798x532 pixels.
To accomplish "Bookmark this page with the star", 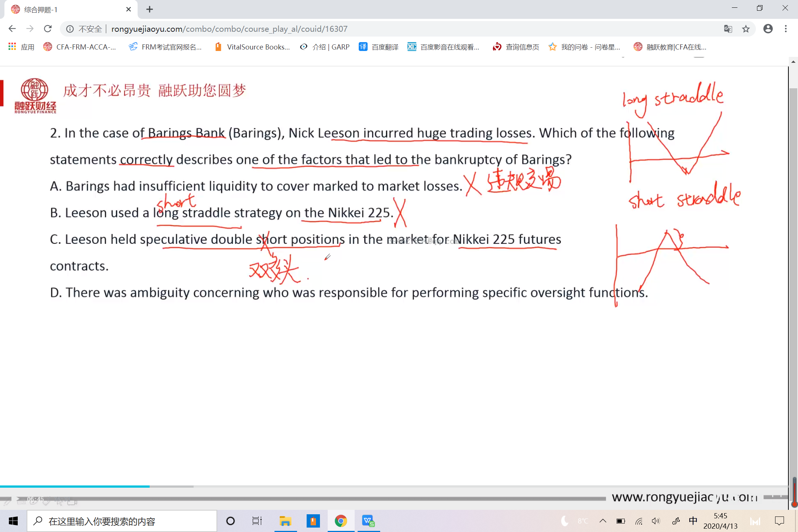I will 746,29.
